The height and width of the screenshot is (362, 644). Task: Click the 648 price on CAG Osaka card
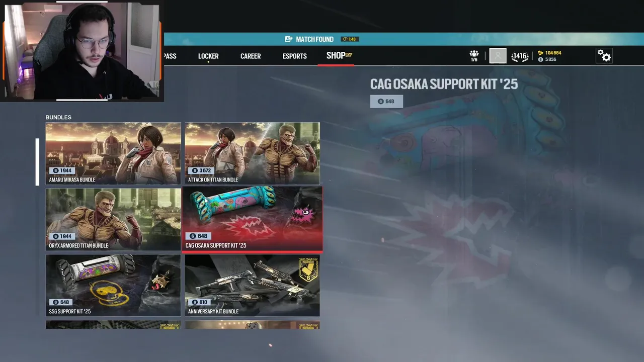point(198,236)
